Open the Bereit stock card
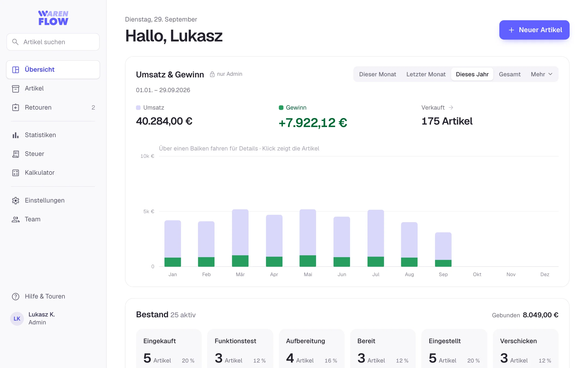This screenshot has width=588, height=368. pos(383,349)
